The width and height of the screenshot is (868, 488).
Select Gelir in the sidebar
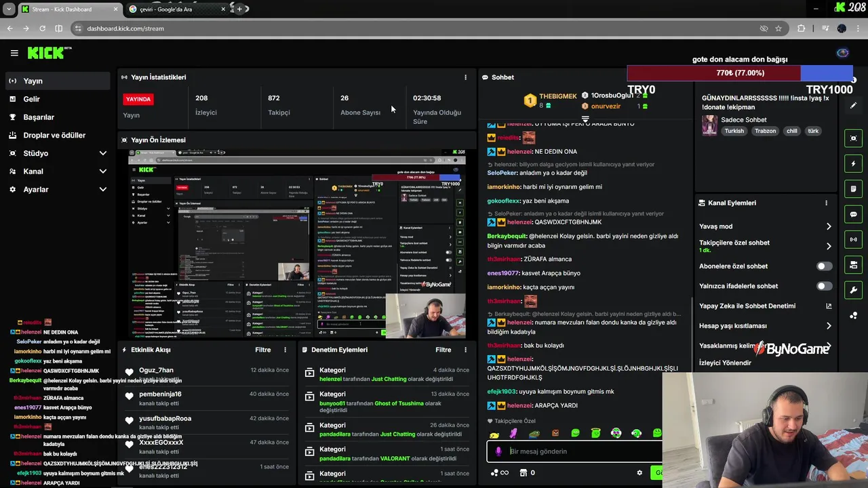[x=58, y=99]
